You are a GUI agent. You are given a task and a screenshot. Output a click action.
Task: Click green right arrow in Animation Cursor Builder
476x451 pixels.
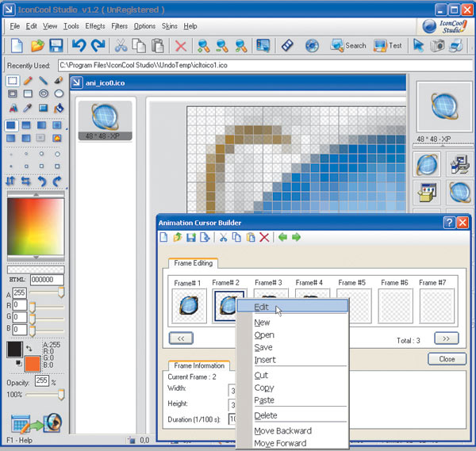pos(296,237)
